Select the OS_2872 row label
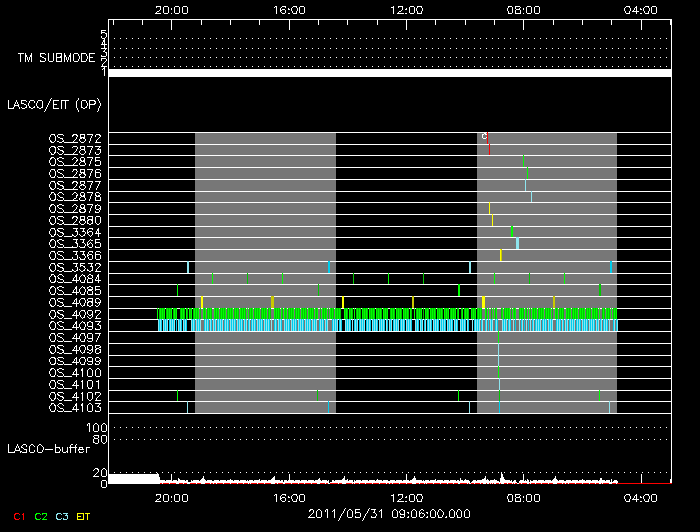The height and width of the screenshot is (532, 700). [74, 138]
